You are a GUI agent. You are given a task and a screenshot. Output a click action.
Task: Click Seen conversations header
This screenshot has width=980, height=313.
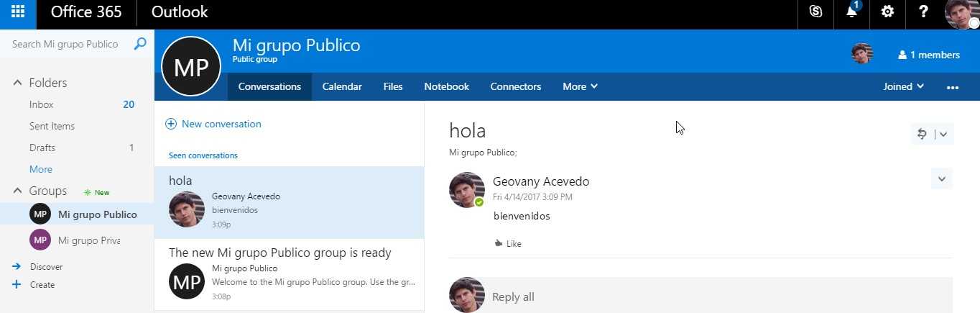pyautogui.click(x=203, y=155)
